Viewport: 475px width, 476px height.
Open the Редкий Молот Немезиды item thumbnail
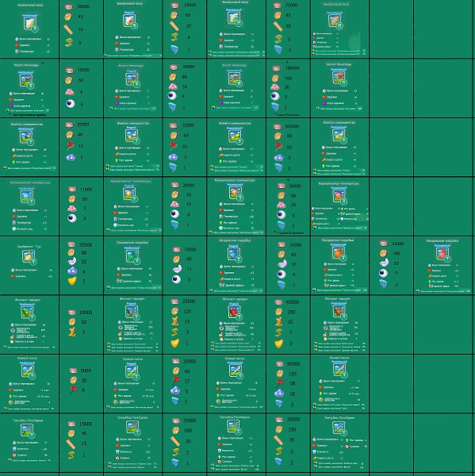pyautogui.click(x=132, y=80)
